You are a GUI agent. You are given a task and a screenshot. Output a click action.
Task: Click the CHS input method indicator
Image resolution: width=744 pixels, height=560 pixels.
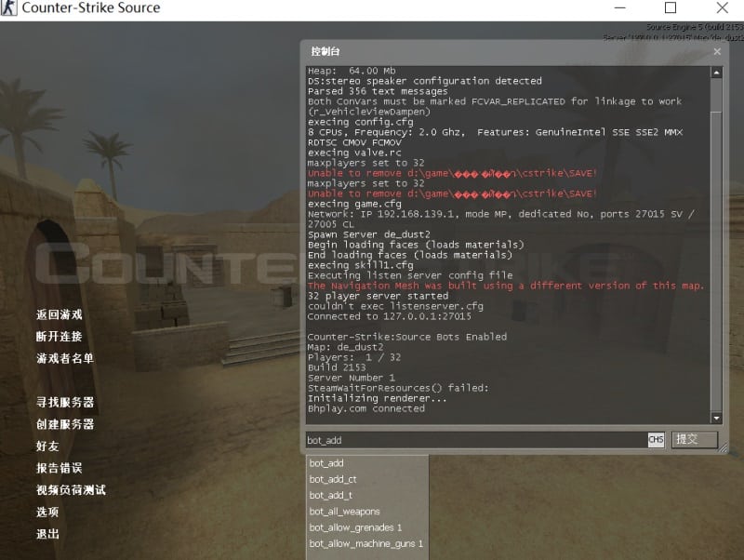tap(656, 439)
